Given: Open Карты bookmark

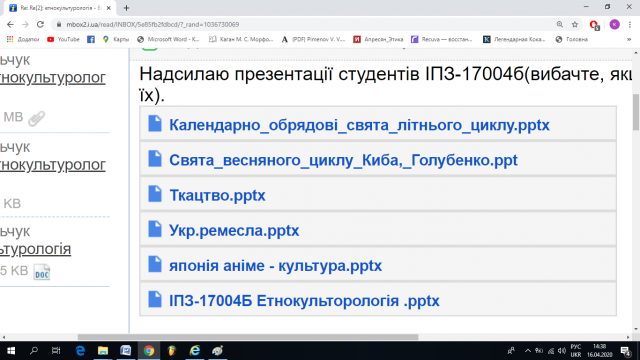Looking at the screenshot, I should [x=116, y=39].
